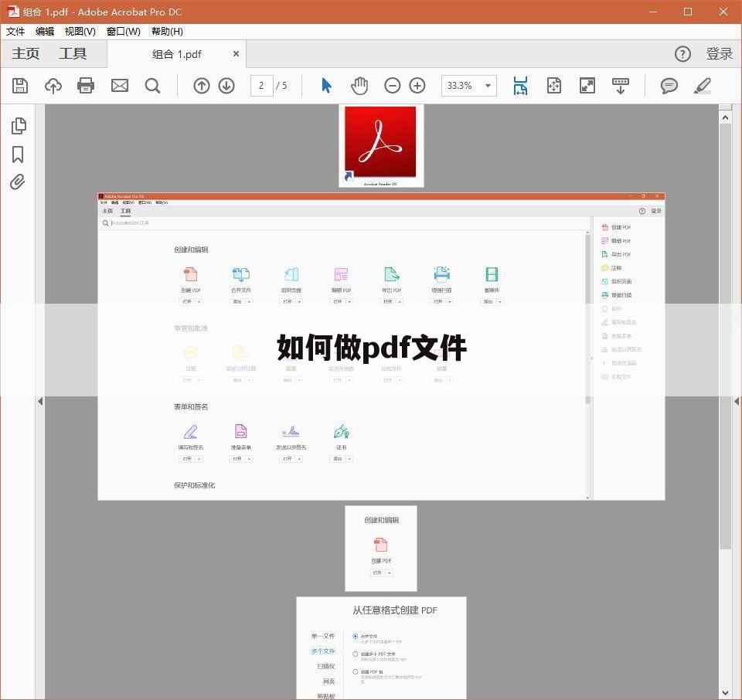742x700 pixels.
Task: Click 多个文件 entry in page image
Action: [x=323, y=651]
